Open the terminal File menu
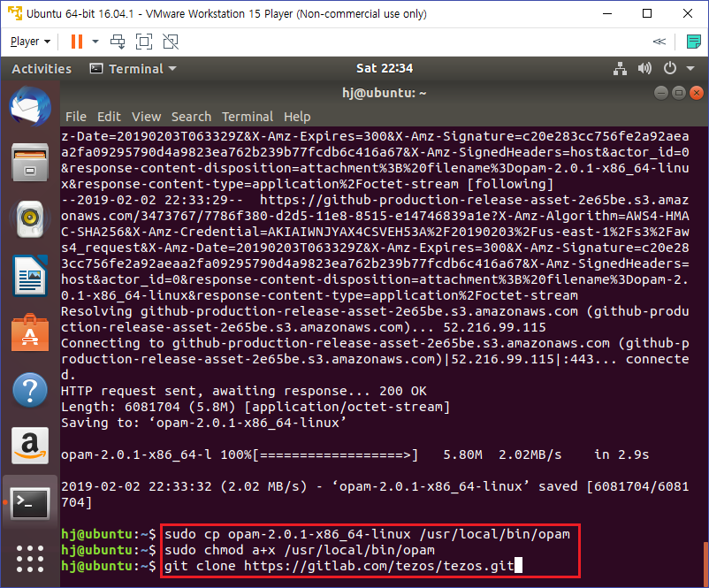Image resolution: width=709 pixels, height=588 pixels. click(75, 117)
